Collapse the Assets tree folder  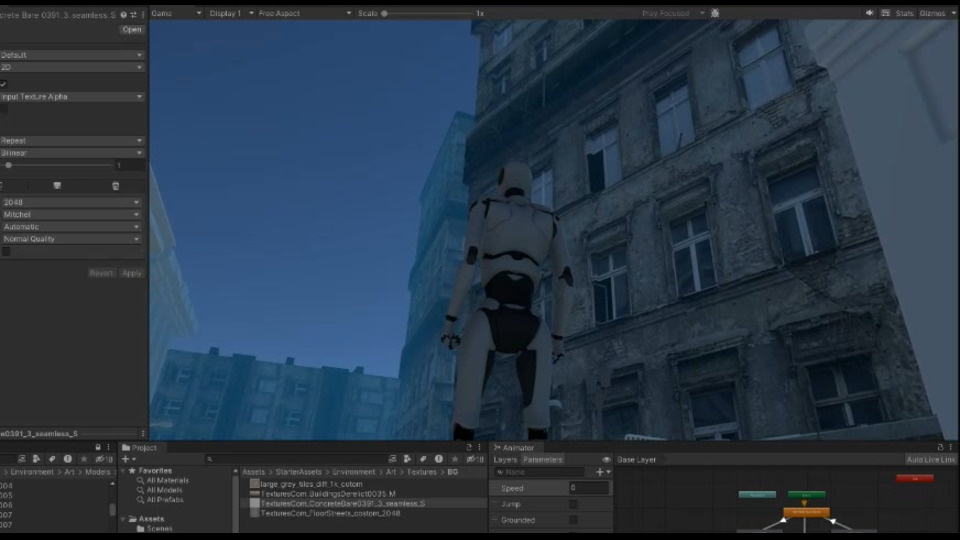pos(123,519)
